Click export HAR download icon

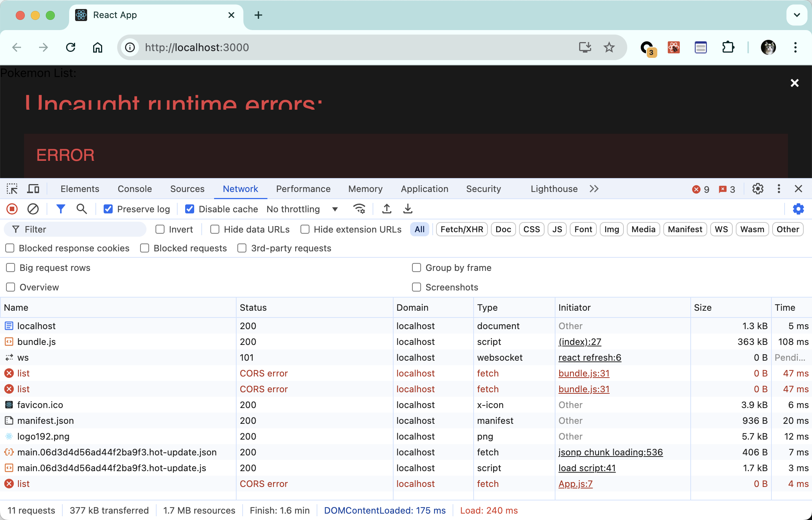[x=408, y=209]
